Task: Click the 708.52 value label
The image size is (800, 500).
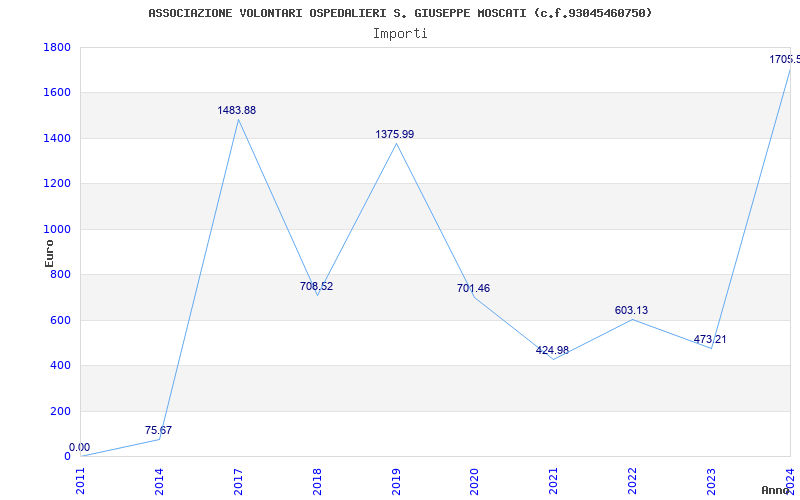Action: (316, 286)
